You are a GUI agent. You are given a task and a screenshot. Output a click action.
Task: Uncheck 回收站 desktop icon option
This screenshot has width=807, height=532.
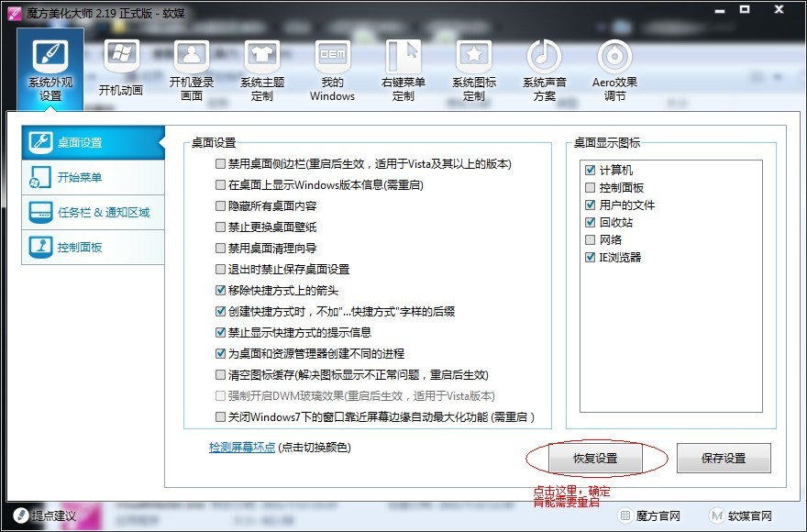591,223
